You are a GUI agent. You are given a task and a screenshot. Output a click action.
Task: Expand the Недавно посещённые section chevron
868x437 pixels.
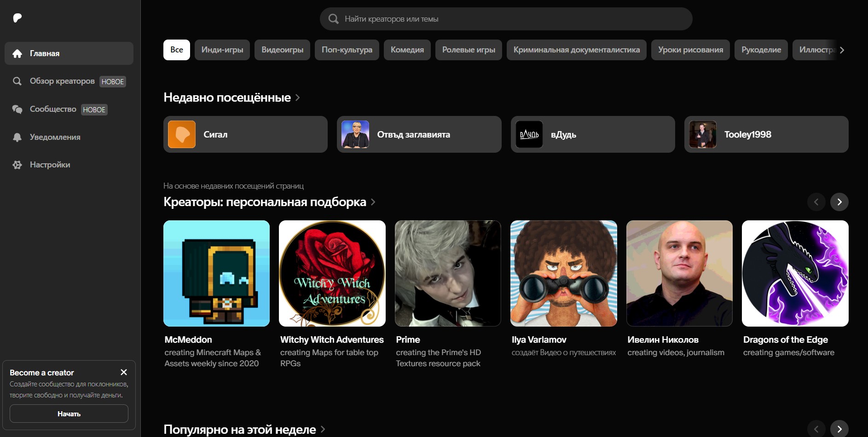tap(298, 98)
